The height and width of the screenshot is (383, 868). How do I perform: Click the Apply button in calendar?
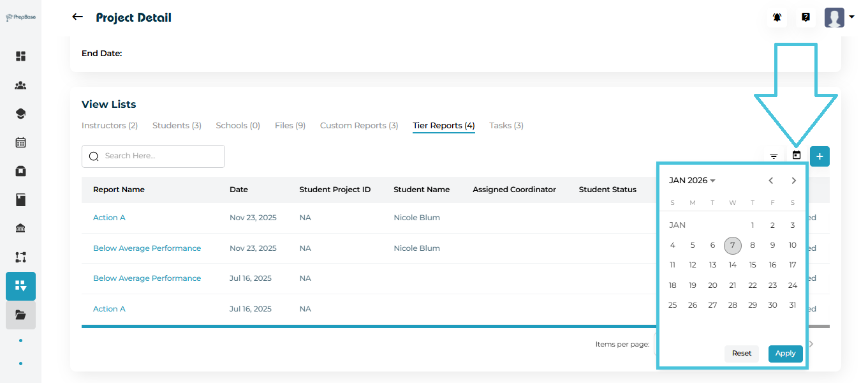(785, 354)
